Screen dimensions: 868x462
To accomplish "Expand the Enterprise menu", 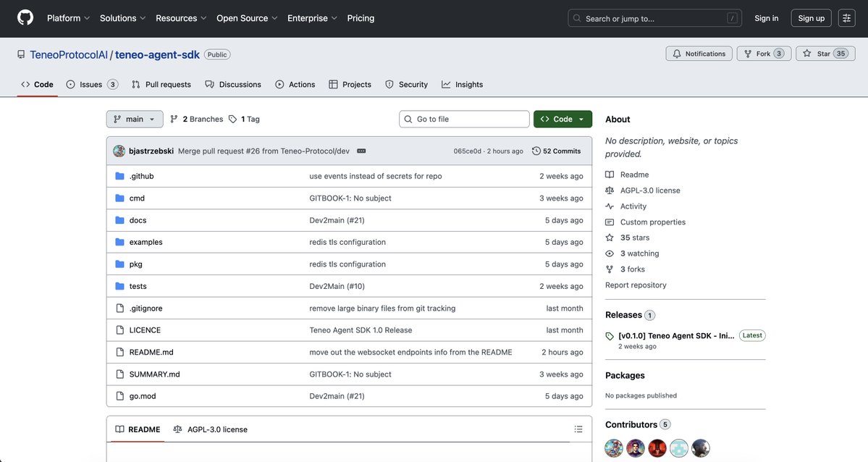I will coord(312,18).
